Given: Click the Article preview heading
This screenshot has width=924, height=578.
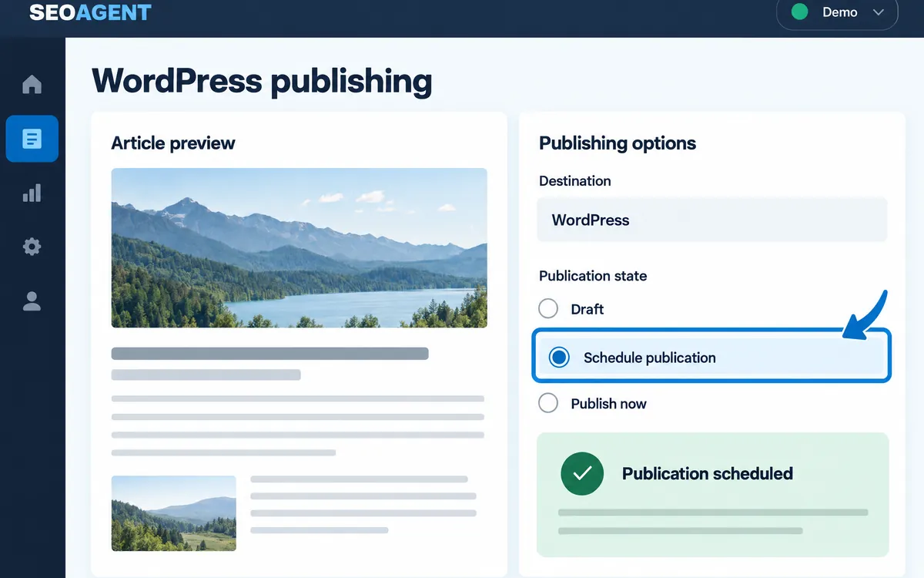Looking at the screenshot, I should point(173,143).
